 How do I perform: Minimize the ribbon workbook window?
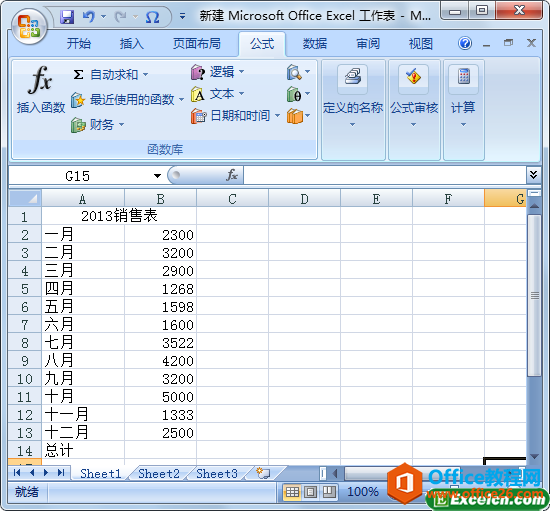click(x=486, y=44)
